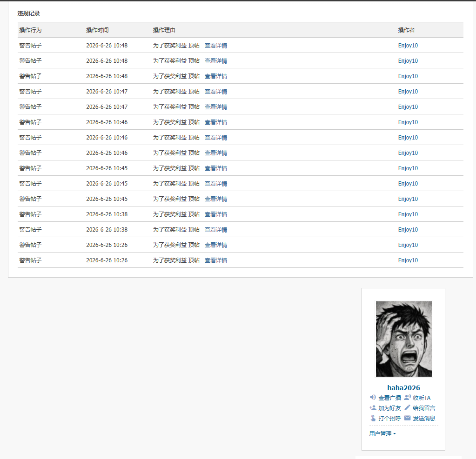Click 为了获奖利益 顶帖 in the second 10:47 row
This screenshot has height=459, width=476.
click(176, 107)
